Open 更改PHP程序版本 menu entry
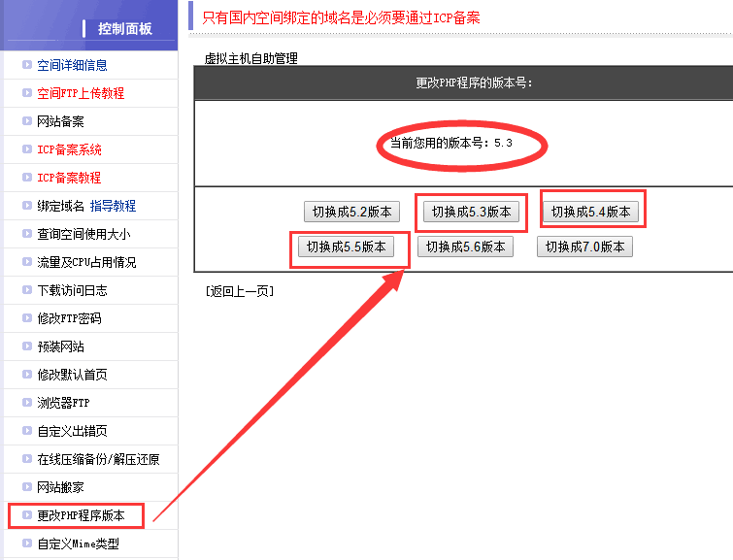The height and width of the screenshot is (560, 733). 81,515
